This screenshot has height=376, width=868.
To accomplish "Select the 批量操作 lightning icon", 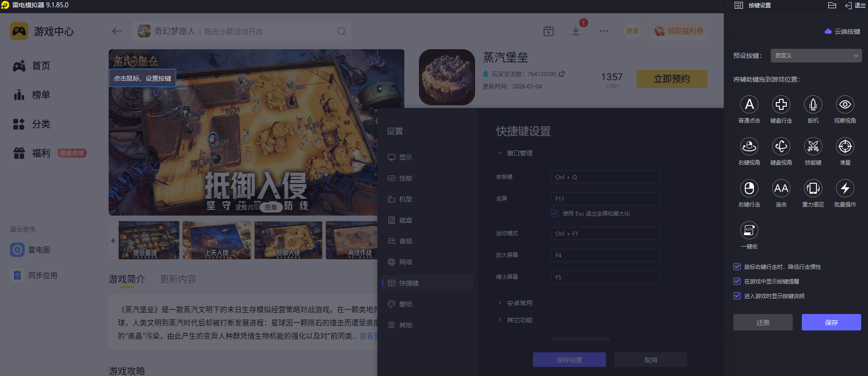I will (845, 188).
